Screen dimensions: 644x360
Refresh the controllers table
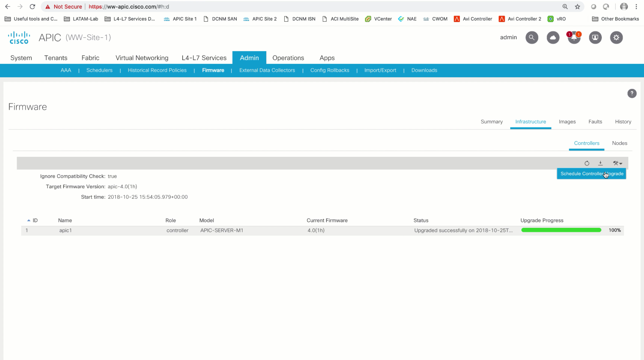(587, 163)
